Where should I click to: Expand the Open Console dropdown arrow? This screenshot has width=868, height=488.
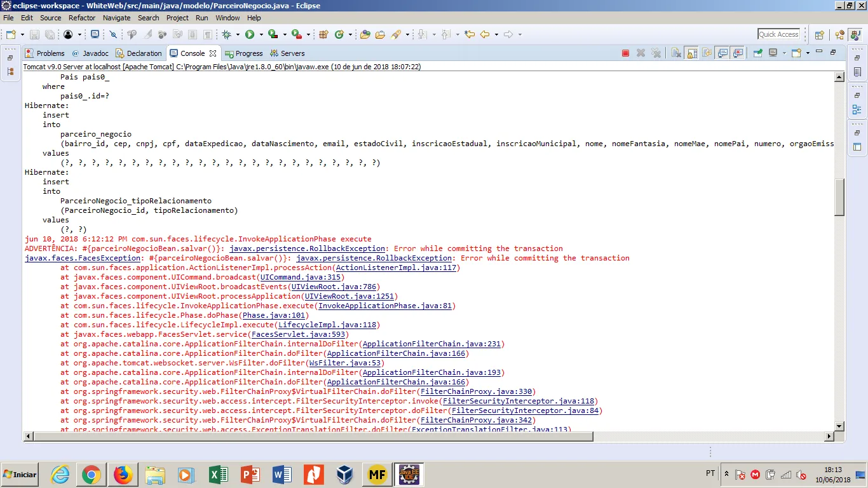808,53
